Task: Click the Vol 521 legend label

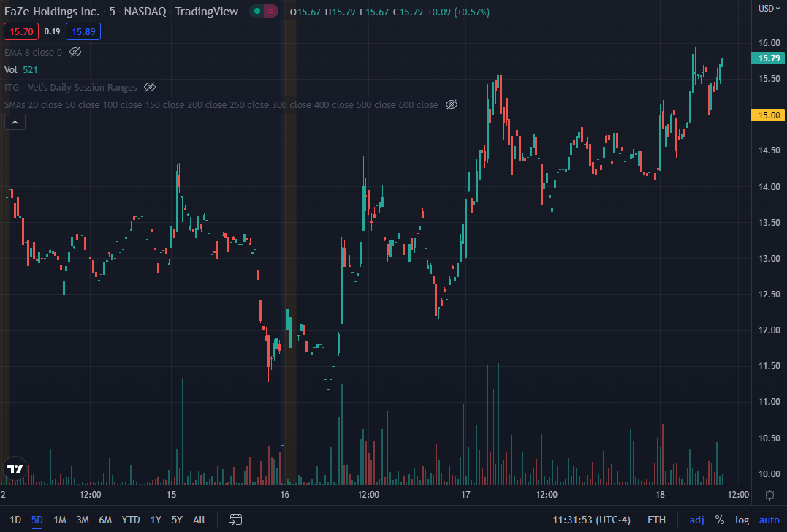Action: coord(20,69)
